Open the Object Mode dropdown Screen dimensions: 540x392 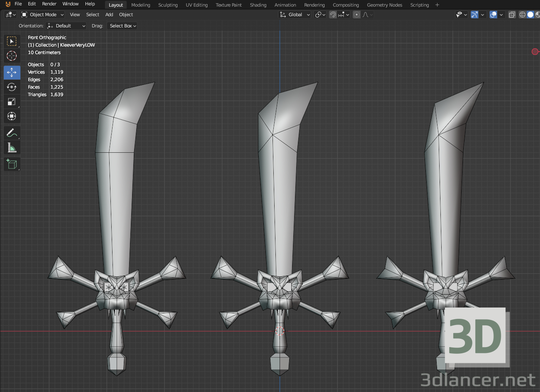pyautogui.click(x=42, y=15)
